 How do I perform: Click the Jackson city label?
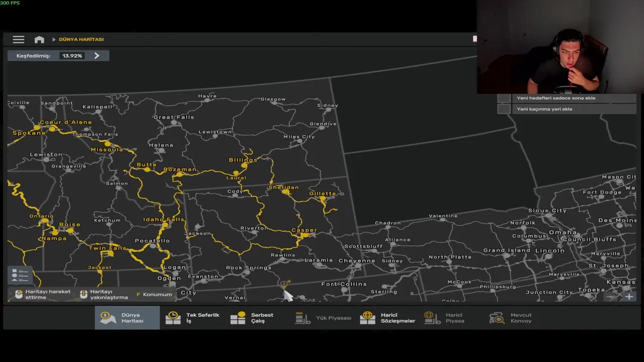pyautogui.click(x=198, y=233)
